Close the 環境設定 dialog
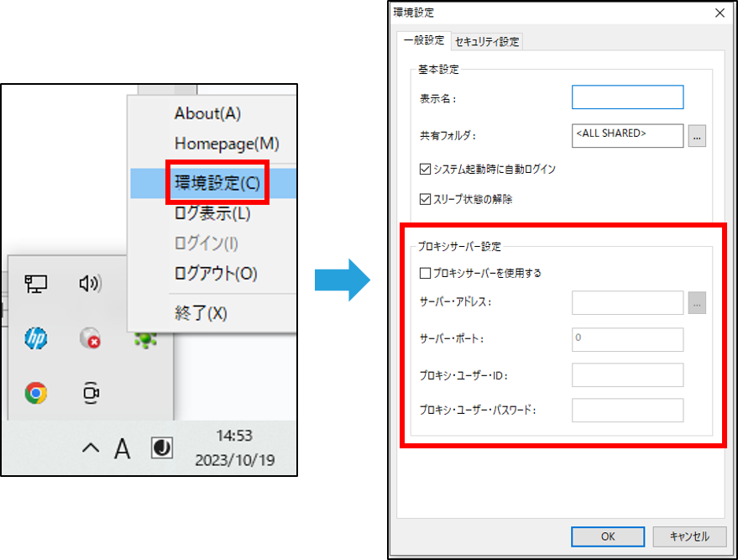 click(x=720, y=13)
